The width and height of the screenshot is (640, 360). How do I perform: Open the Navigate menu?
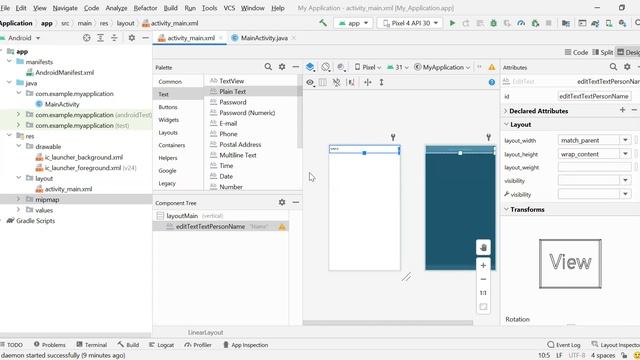pos(65,8)
